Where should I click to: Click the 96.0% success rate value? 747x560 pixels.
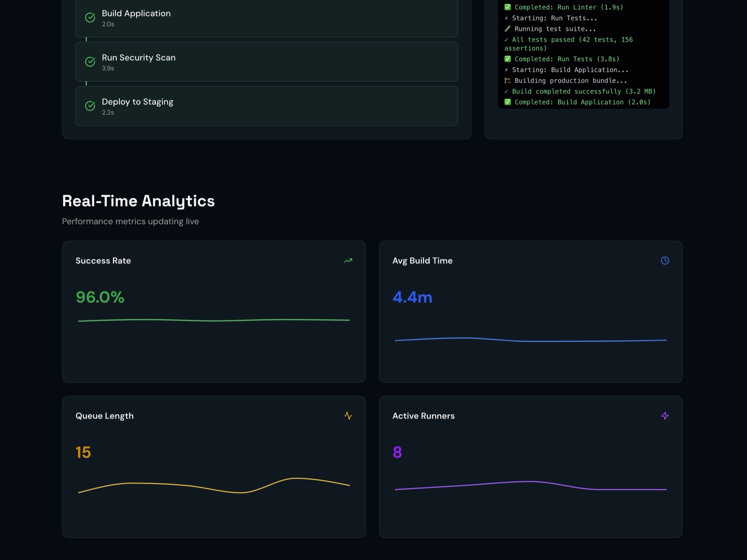(x=100, y=297)
